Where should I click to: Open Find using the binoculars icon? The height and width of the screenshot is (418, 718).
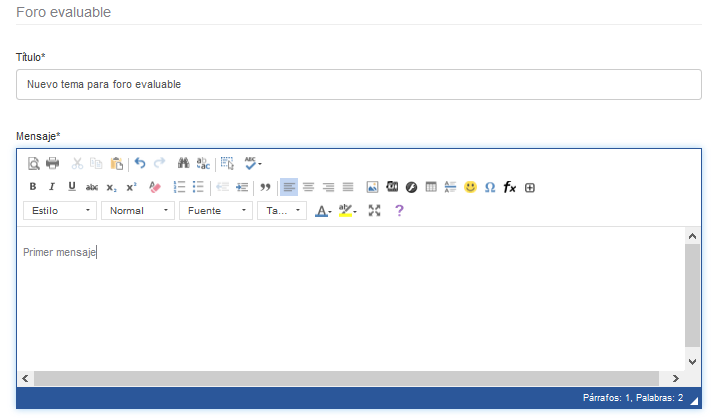pos(184,163)
